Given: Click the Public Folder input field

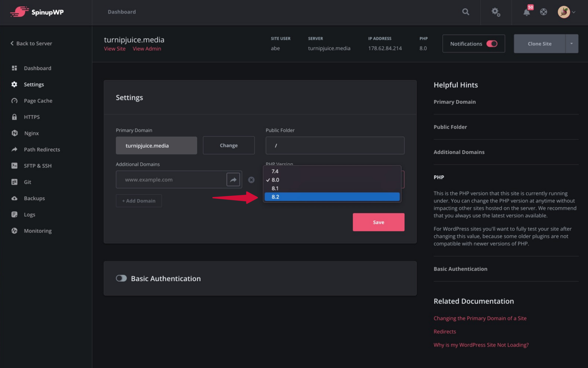Looking at the screenshot, I should click(335, 145).
